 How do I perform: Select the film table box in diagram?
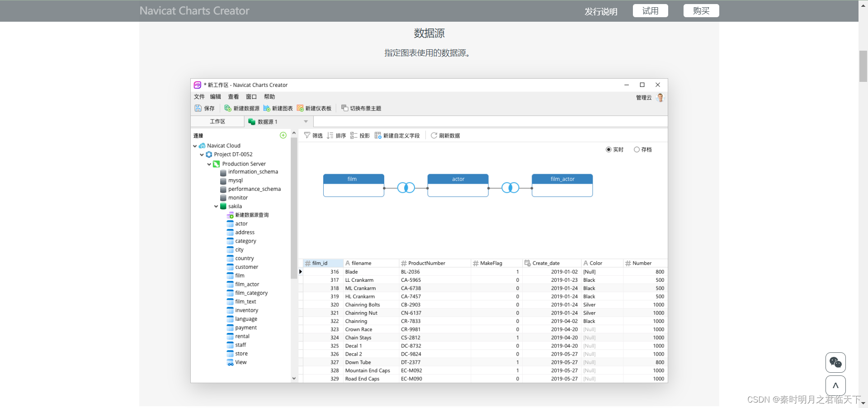click(354, 185)
